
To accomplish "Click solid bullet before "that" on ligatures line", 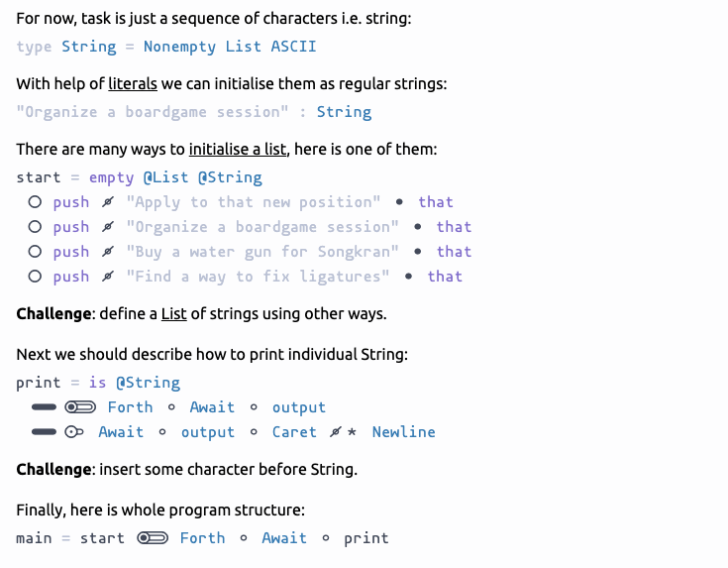I will pyautogui.click(x=409, y=277).
